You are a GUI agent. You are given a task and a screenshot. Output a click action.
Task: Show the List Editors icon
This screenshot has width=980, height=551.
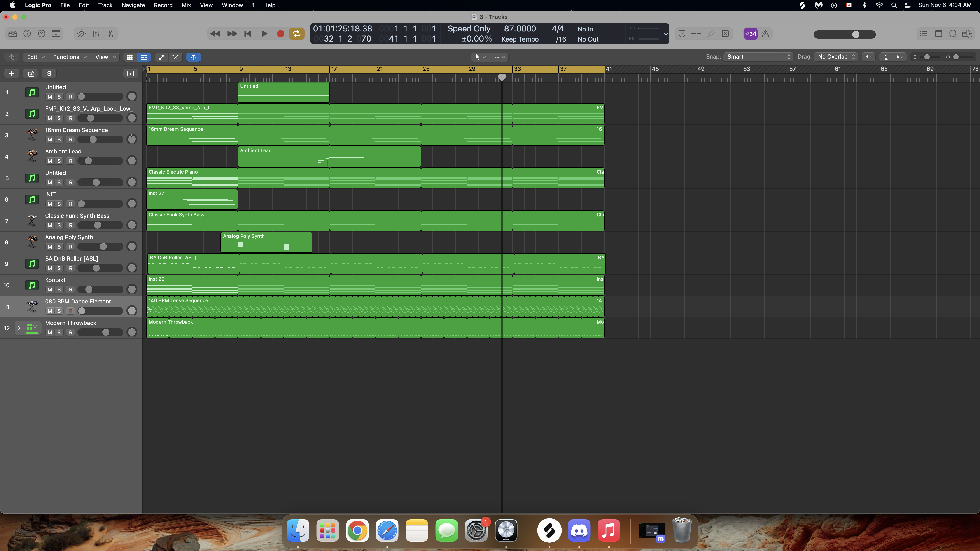point(924,34)
